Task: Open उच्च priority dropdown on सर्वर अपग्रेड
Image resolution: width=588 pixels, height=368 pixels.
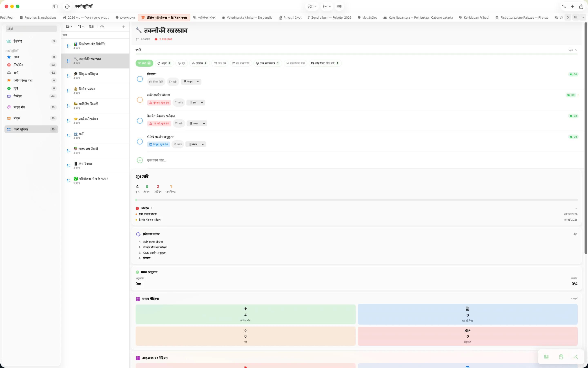Action: click(196, 103)
